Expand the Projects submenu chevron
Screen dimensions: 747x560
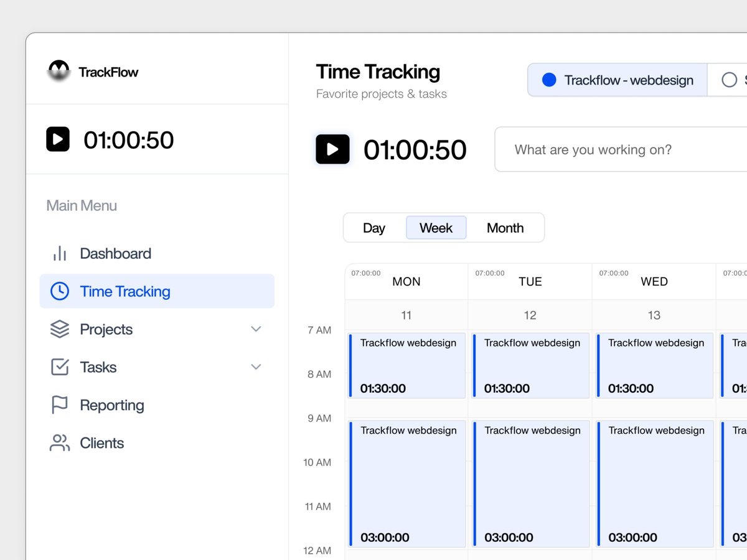(x=256, y=329)
